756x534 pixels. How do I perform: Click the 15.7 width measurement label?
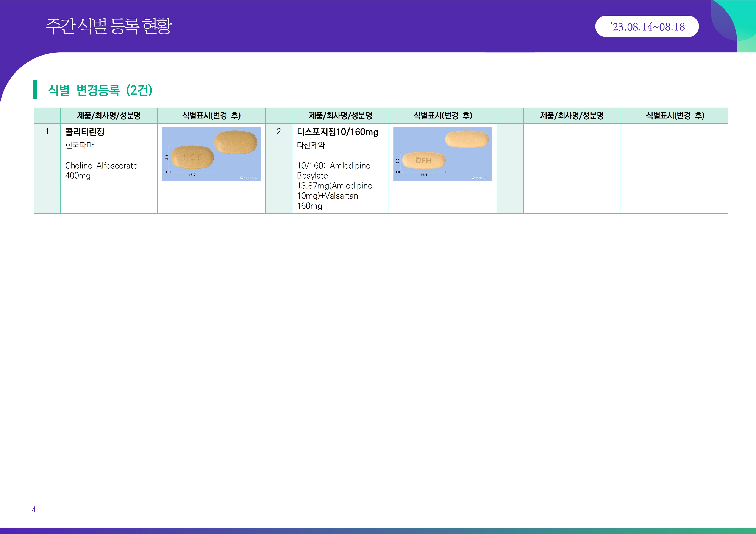point(192,175)
